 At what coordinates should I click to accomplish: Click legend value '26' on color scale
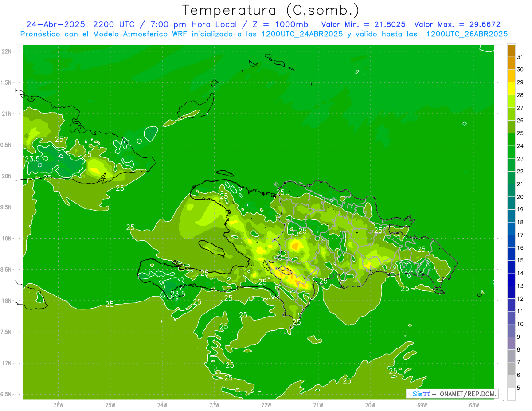[x=520, y=120]
